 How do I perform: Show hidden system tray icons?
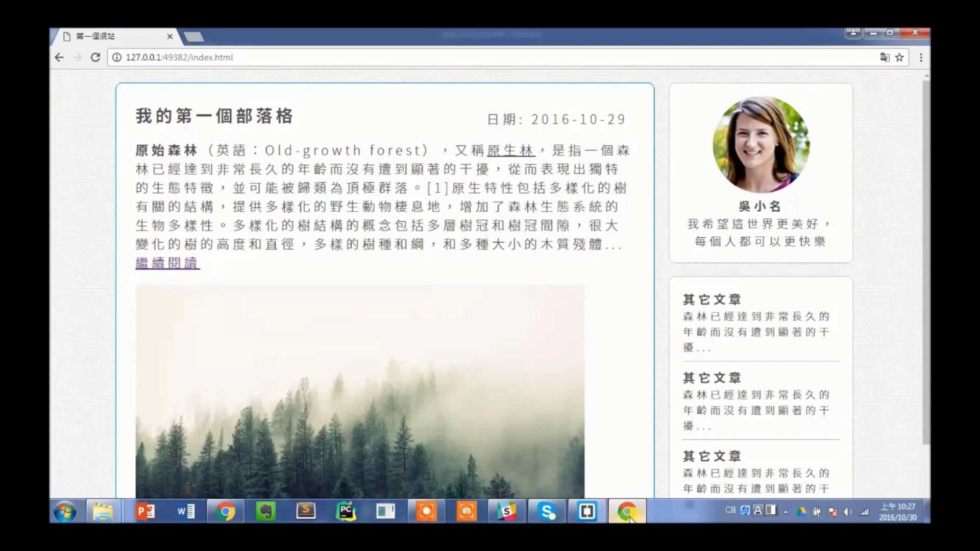[786, 512]
